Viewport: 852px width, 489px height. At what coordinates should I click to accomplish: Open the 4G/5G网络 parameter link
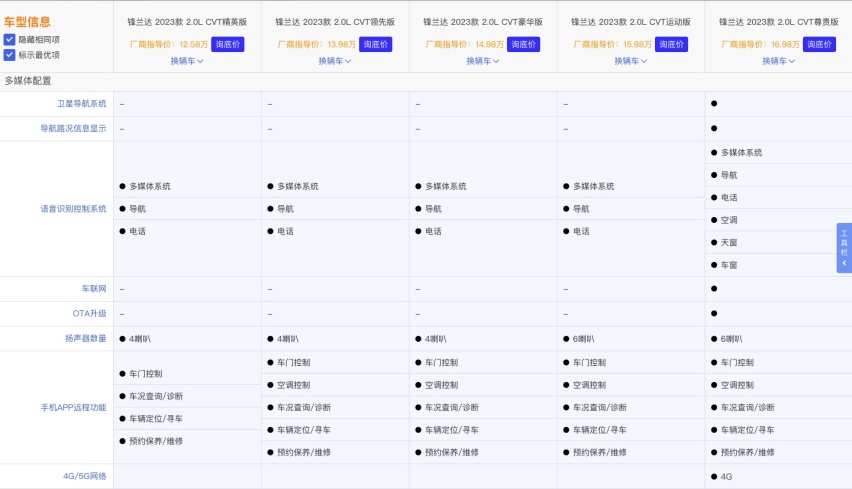(x=84, y=476)
